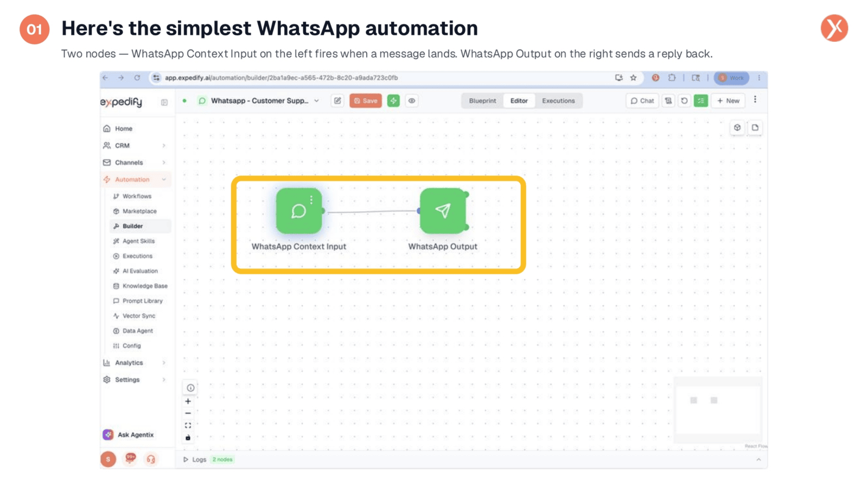Click the icon right of Chat button
Image resolution: width=868 pixels, height=488 pixels.
pyautogui.click(x=668, y=101)
